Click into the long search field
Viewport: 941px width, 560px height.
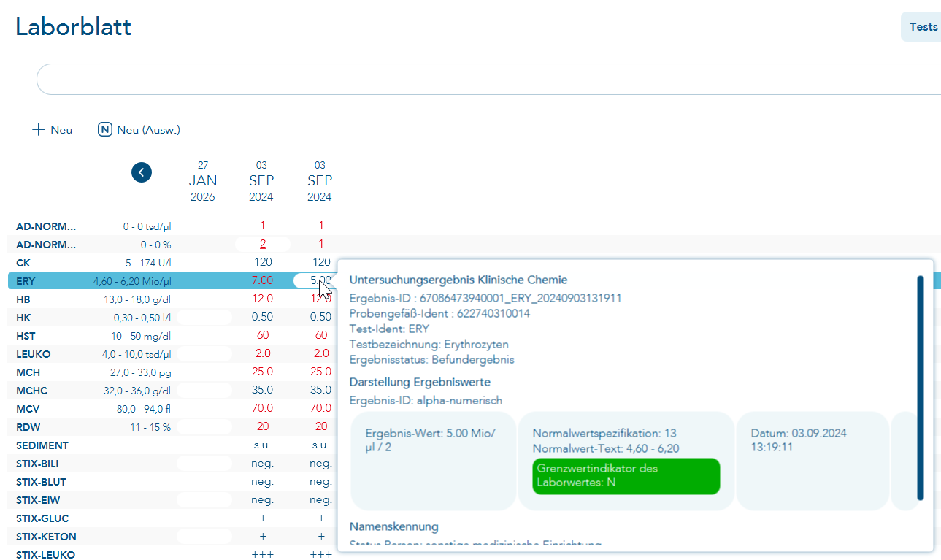(x=482, y=79)
